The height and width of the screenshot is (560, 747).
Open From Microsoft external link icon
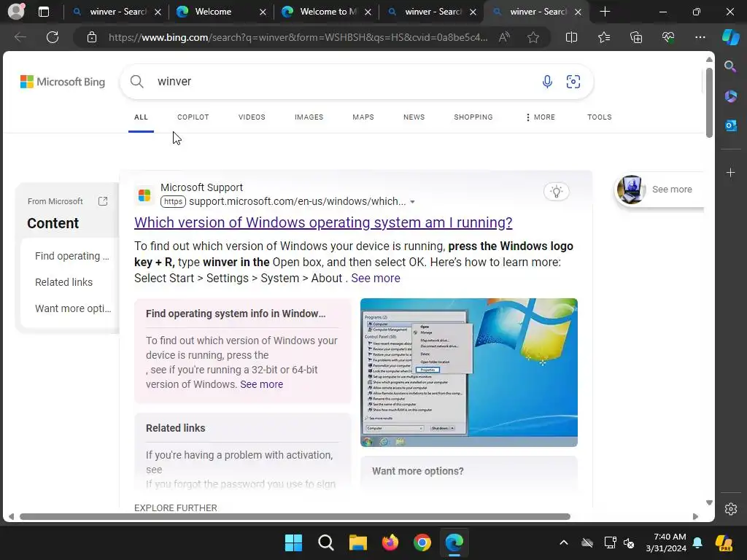[103, 201]
